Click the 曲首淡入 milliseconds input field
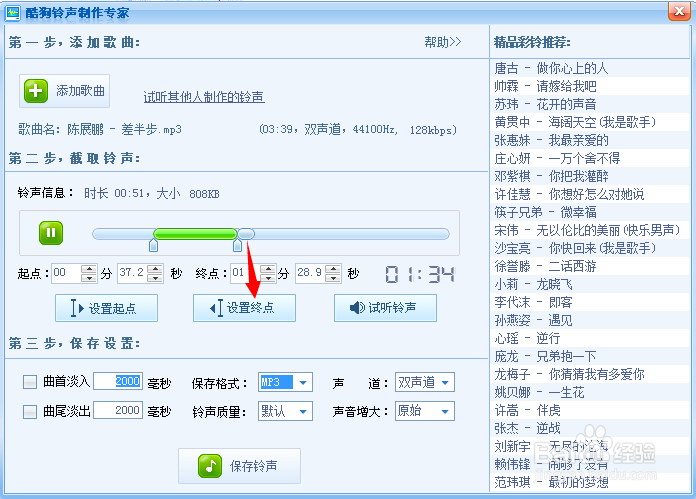The image size is (696, 499). click(x=118, y=381)
